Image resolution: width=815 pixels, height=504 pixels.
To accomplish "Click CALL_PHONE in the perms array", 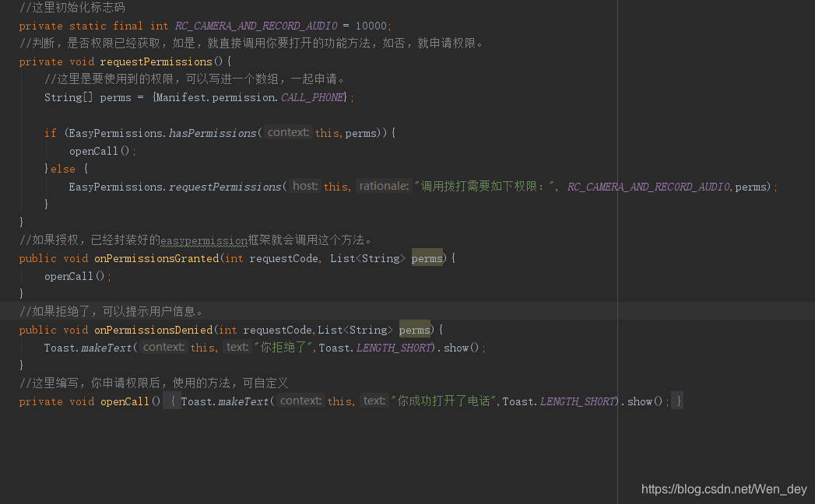I will pyautogui.click(x=312, y=98).
